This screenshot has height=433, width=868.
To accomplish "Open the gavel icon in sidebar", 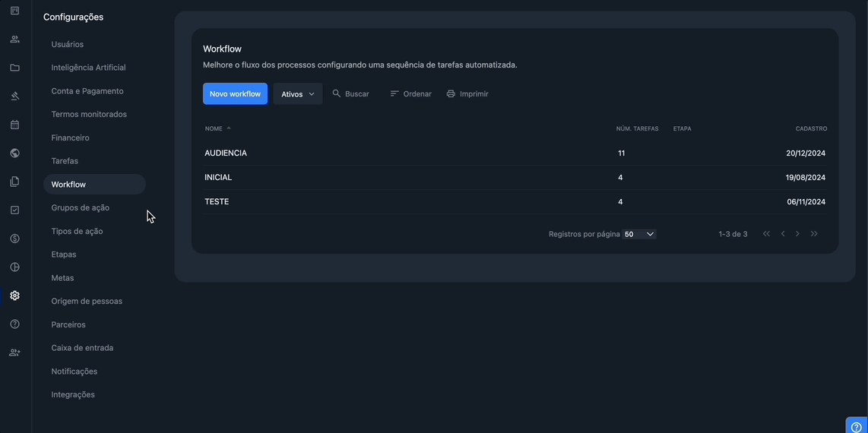I will tap(15, 96).
